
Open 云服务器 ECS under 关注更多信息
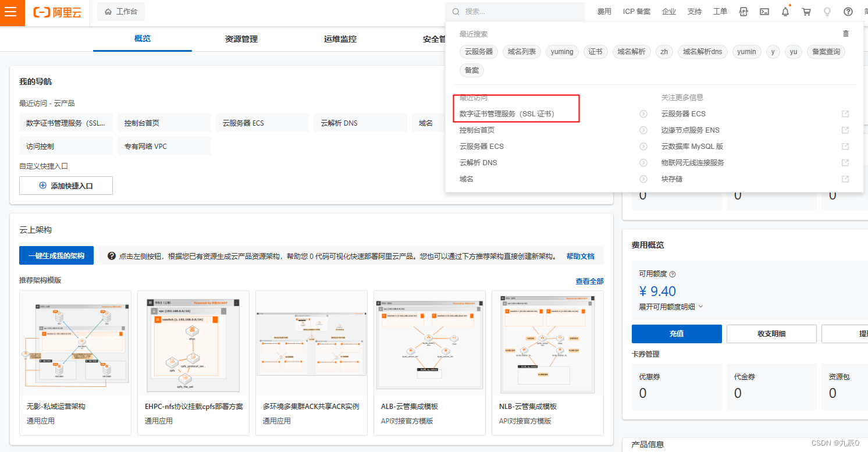[x=684, y=114]
